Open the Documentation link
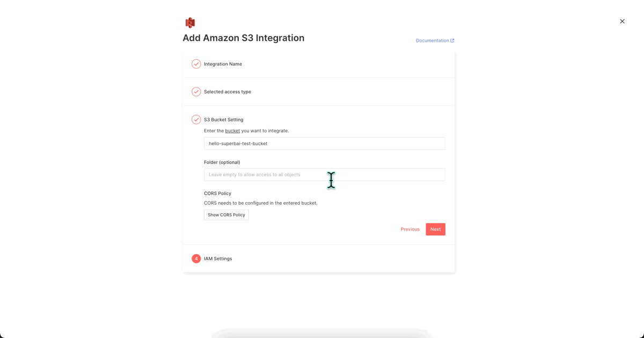 point(433,41)
